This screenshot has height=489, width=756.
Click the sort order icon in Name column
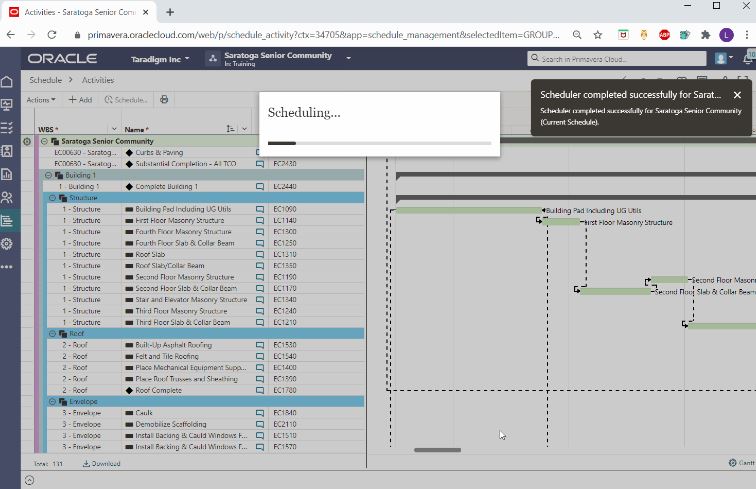230,129
